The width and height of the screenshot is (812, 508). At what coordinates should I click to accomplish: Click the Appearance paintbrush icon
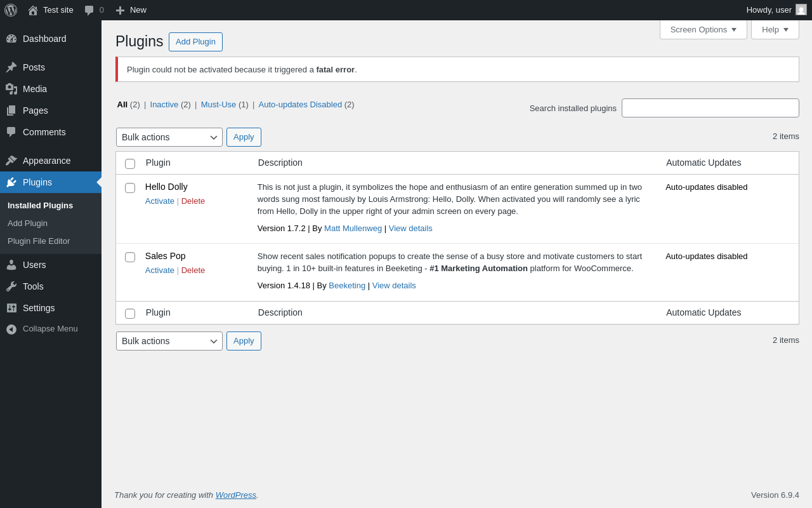coord(11,161)
